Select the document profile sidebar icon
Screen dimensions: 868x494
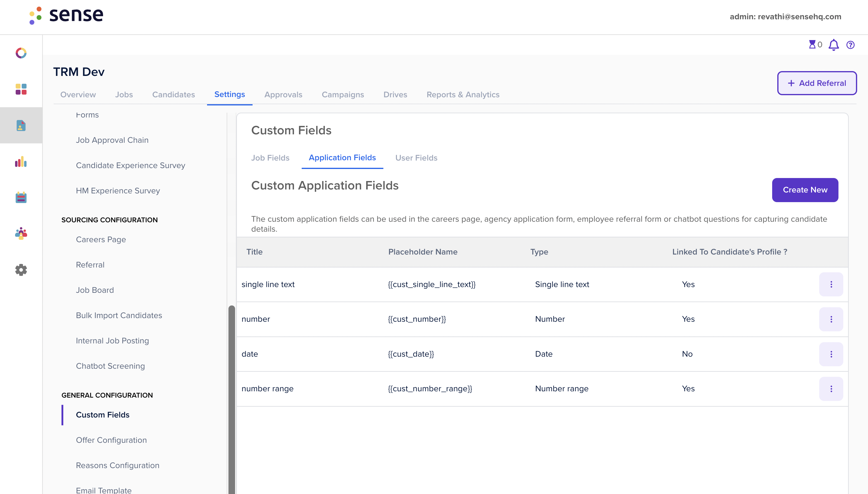click(21, 126)
